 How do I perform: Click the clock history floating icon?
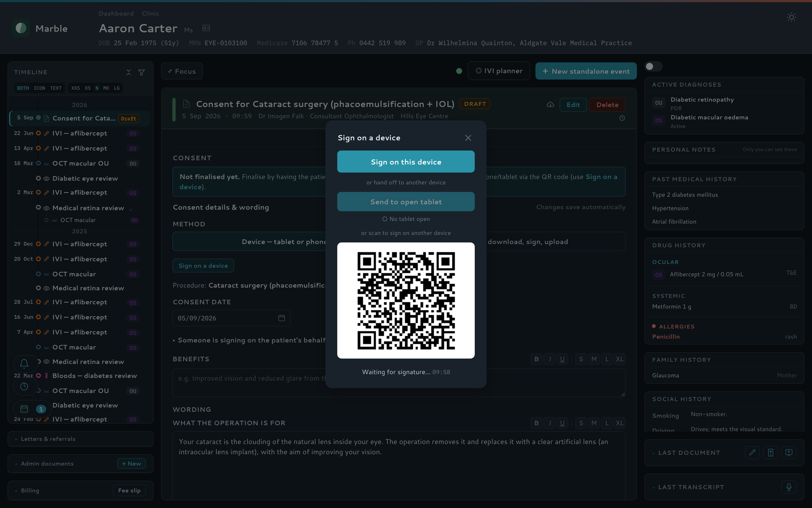(24, 387)
